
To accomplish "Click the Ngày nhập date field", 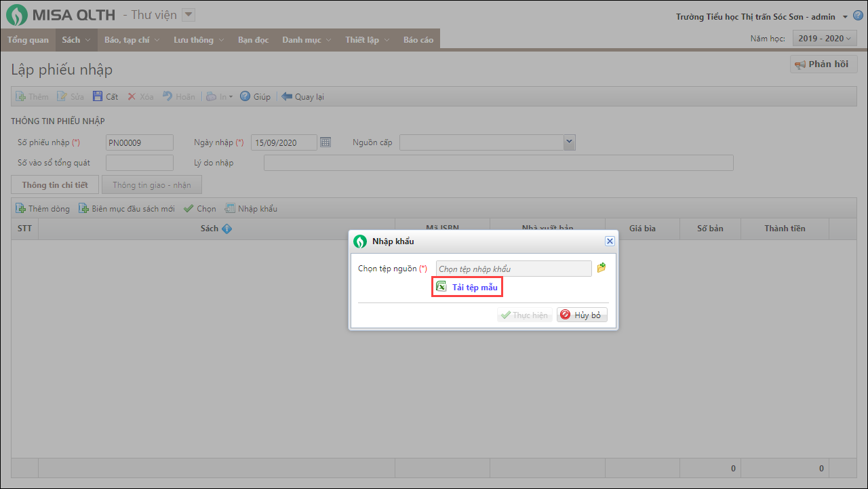I will (x=284, y=142).
